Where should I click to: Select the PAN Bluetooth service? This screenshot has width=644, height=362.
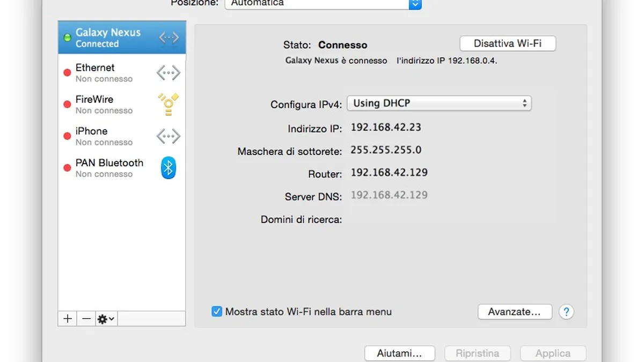122,168
